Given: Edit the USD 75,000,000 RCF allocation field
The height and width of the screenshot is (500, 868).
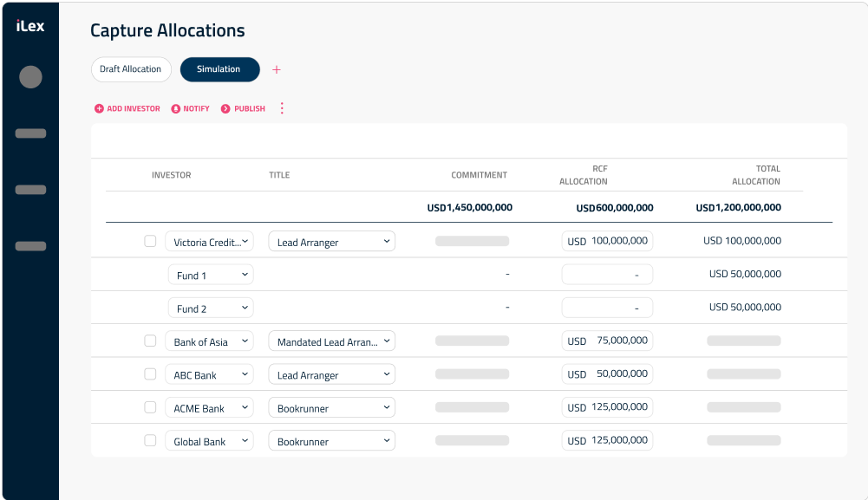Looking at the screenshot, I should point(607,341).
